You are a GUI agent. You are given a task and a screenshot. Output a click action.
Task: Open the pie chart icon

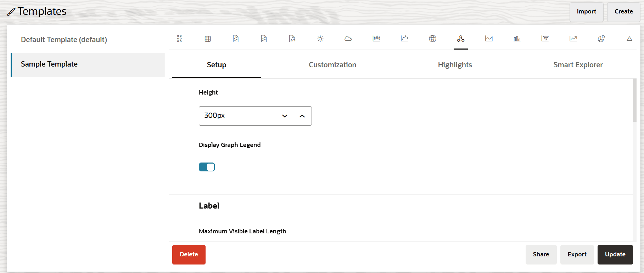pyautogui.click(x=601, y=39)
